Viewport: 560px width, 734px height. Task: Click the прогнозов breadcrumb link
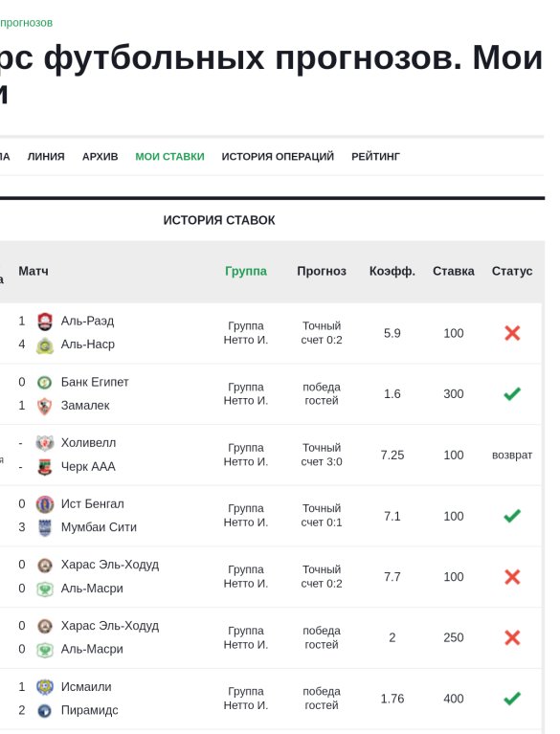pos(26,23)
